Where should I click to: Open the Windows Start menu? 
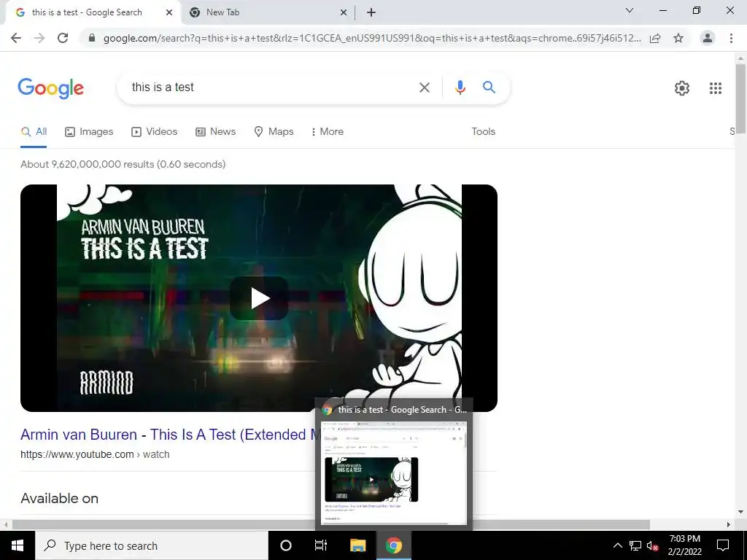click(x=18, y=545)
